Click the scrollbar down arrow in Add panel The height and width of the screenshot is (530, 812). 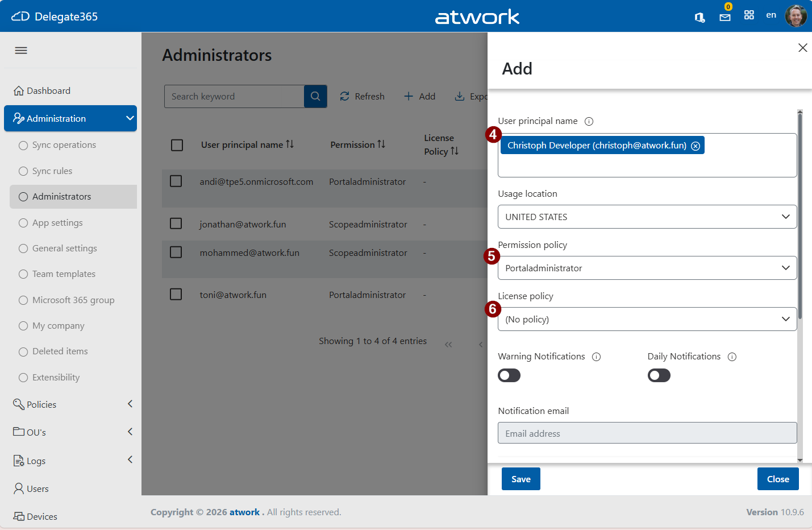(x=800, y=460)
